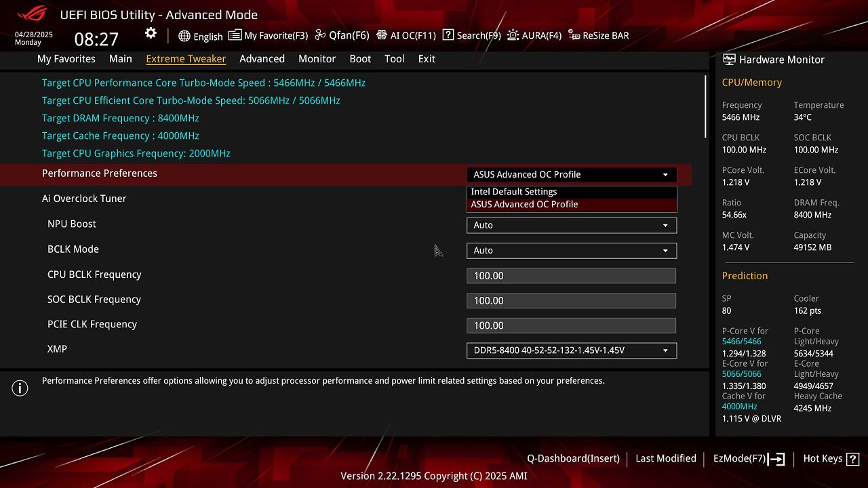The image size is (868, 488).
Task: Open the XMP profile dropdown
Action: tap(572, 350)
